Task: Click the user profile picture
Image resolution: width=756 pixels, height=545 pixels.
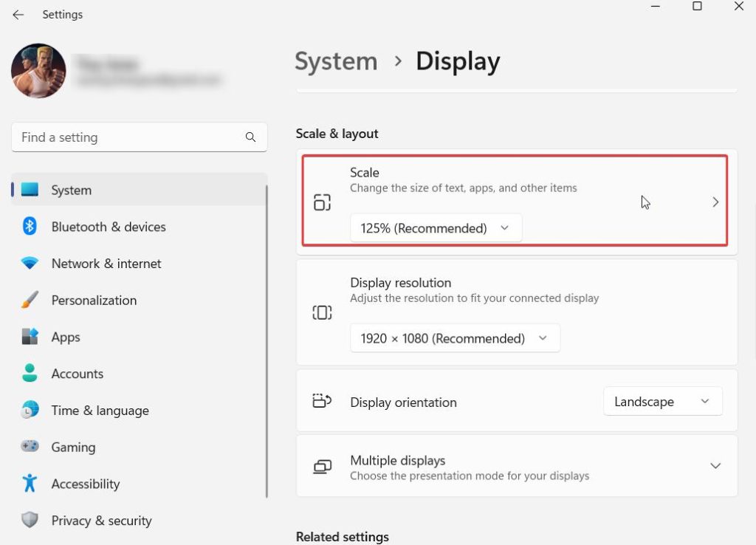Action: [x=38, y=71]
